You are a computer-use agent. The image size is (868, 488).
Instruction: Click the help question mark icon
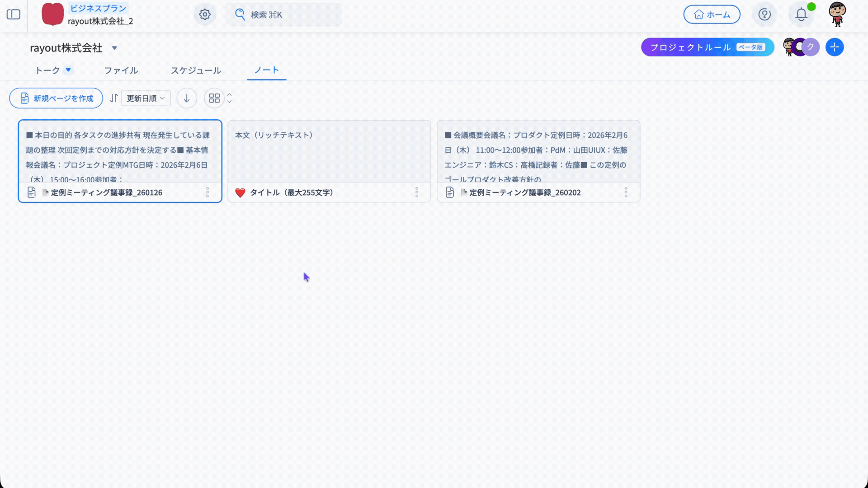click(x=764, y=14)
